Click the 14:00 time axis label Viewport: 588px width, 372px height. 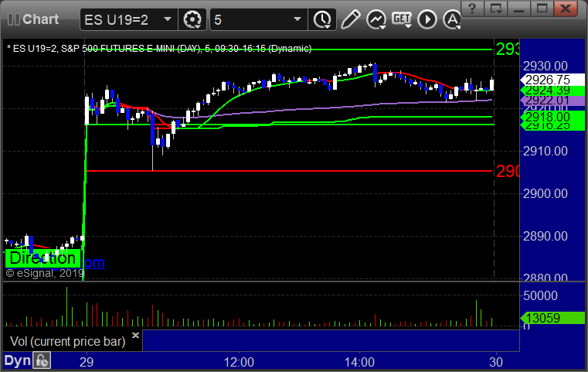pos(359,362)
